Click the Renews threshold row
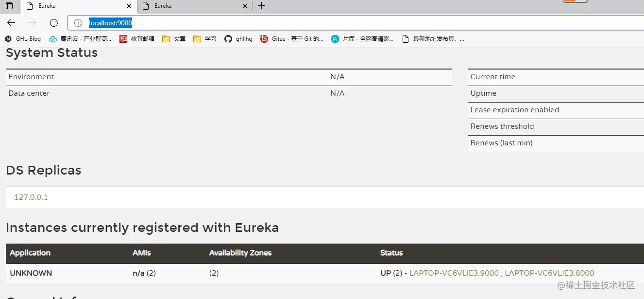This screenshot has height=299, width=644. click(556, 127)
